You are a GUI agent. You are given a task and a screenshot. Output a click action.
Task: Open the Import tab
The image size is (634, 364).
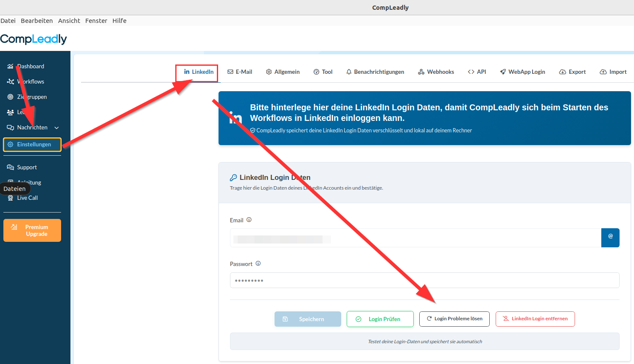click(613, 72)
